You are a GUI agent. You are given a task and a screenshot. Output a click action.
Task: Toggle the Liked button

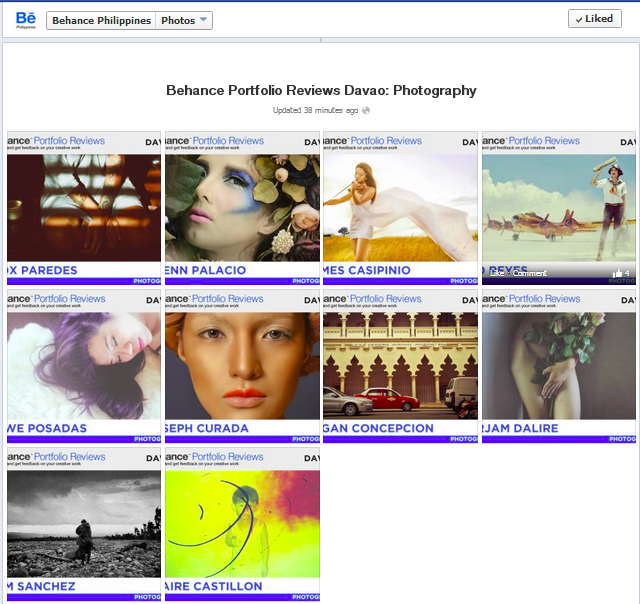tap(594, 19)
